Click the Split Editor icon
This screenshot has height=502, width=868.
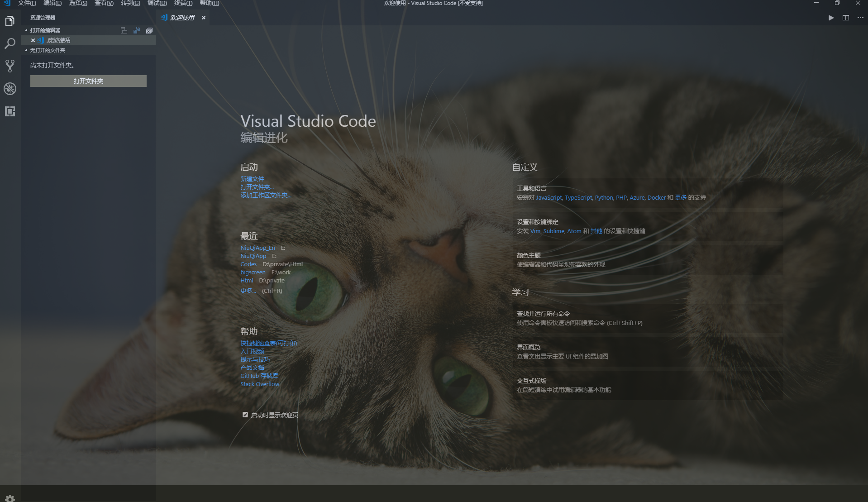click(x=845, y=18)
